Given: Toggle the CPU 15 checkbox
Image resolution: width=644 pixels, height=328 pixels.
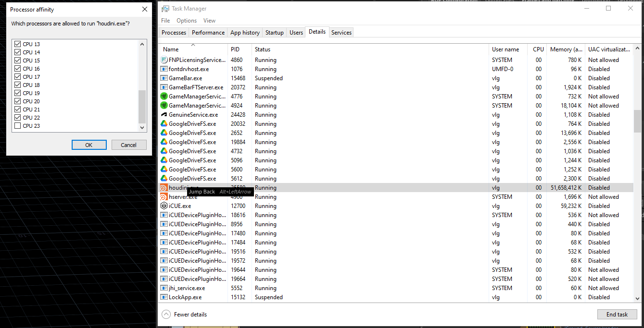Looking at the screenshot, I should click(18, 61).
